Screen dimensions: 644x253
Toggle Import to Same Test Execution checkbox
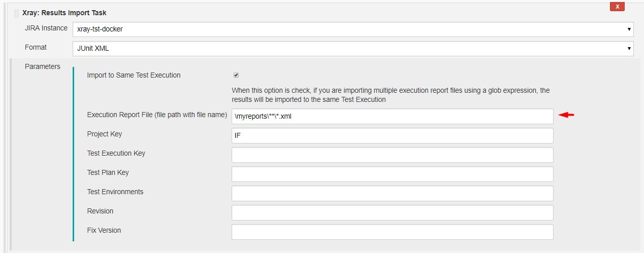[x=236, y=75]
